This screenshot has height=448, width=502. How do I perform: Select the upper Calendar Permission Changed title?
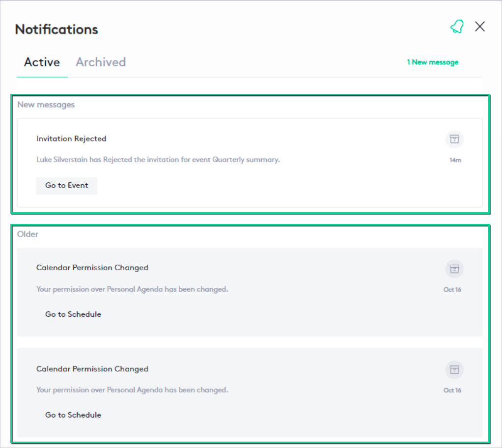point(92,268)
